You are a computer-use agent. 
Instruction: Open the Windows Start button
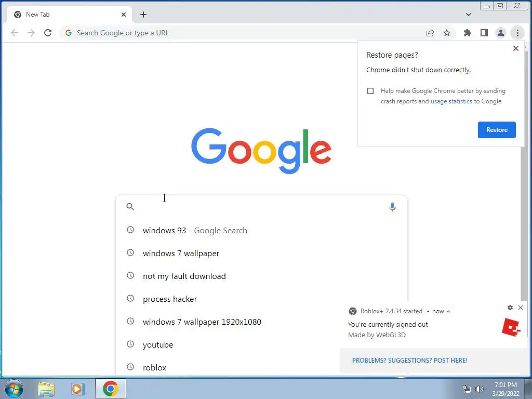[x=14, y=389]
